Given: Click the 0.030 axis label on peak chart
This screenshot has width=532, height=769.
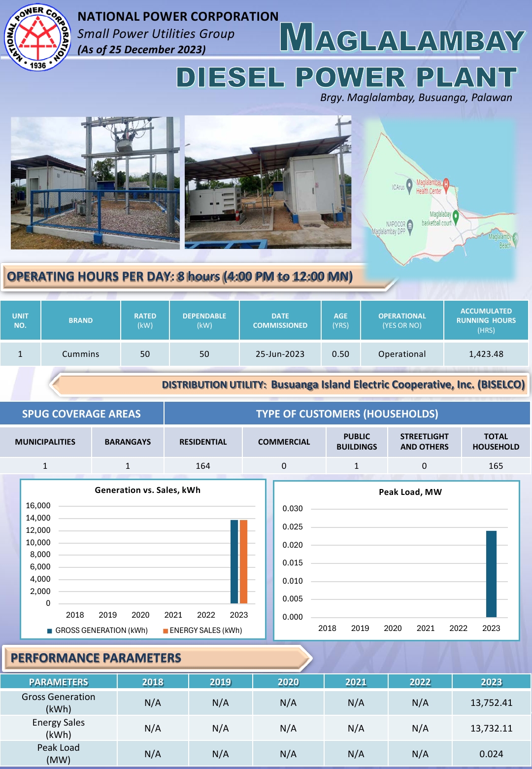Looking at the screenshot, I should click(x=293, y=508).
